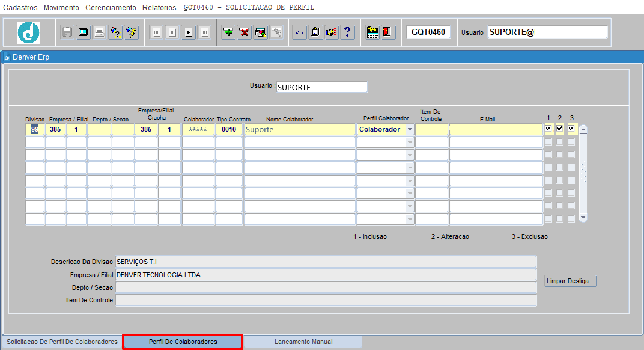The image size is (644, 350).
Task: Click the Usuario field containing SUPORTE
Action: [x=322, y=87]
